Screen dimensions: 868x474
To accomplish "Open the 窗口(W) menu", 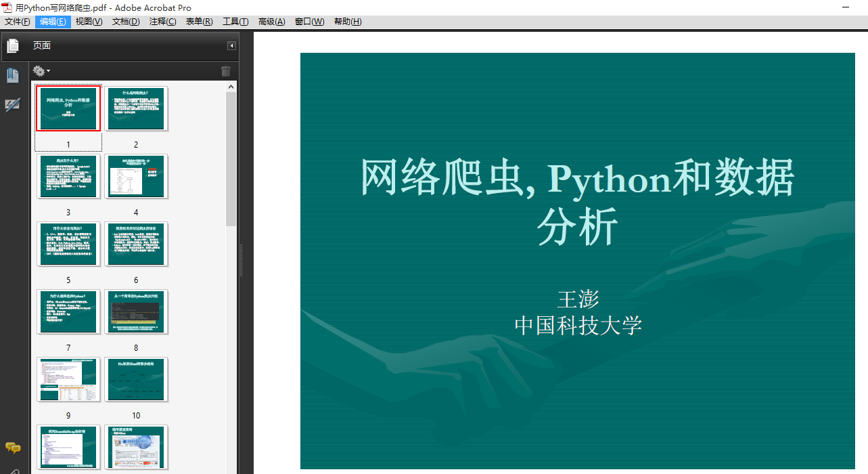I will tap(309, 22).
